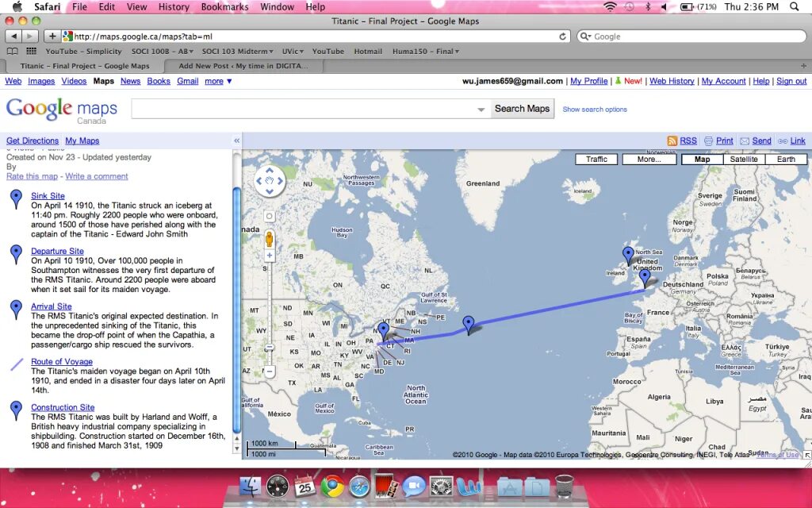Expand the Google 'more' menu
The height and width of the screenshot is (508, 812).
click(x=218, y=81)
